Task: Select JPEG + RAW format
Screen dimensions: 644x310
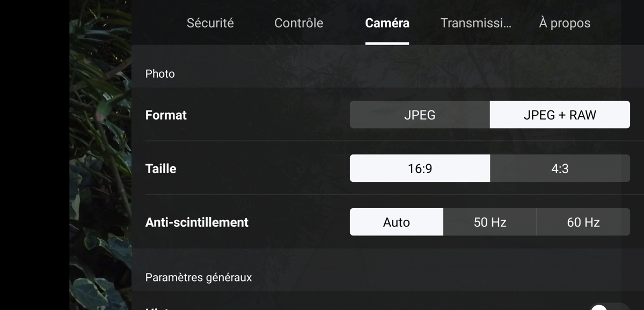Action: coord(560,115)
